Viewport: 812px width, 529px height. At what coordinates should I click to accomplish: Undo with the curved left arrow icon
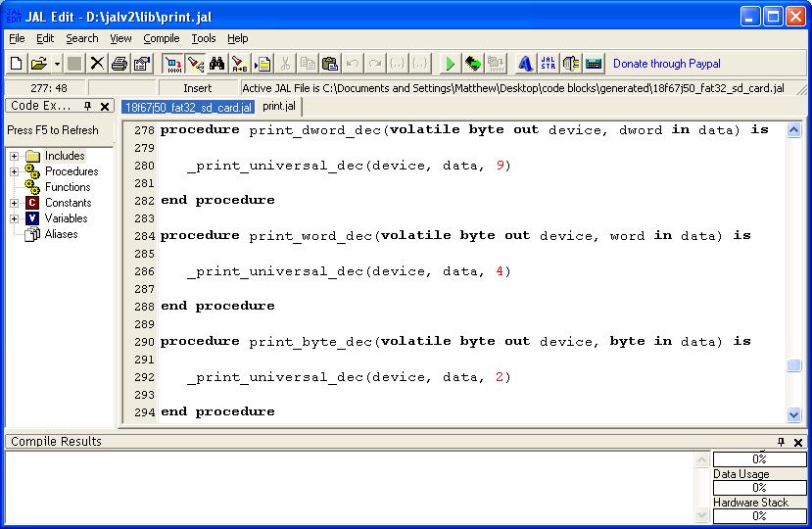pyautogui.click(x=353, y=64)
